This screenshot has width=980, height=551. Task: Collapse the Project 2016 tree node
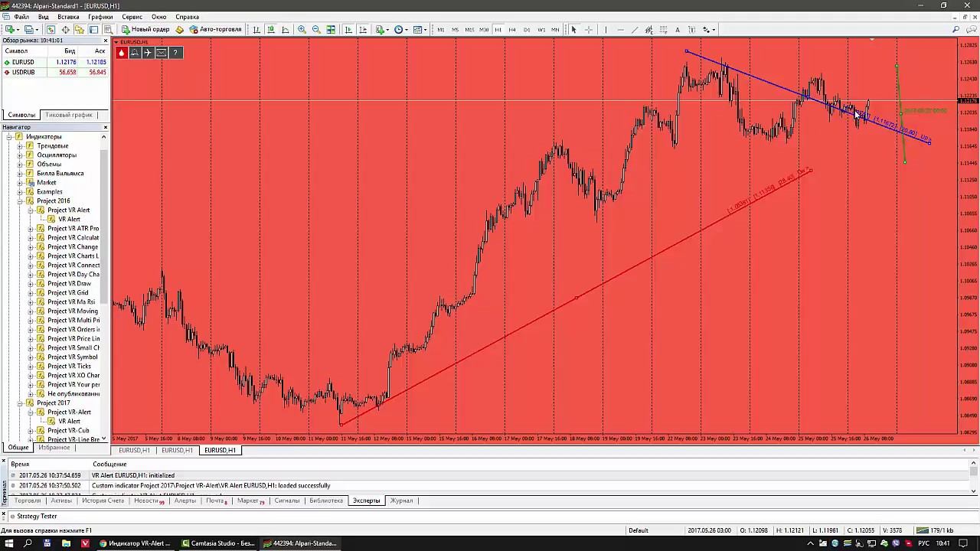[20, 201]
